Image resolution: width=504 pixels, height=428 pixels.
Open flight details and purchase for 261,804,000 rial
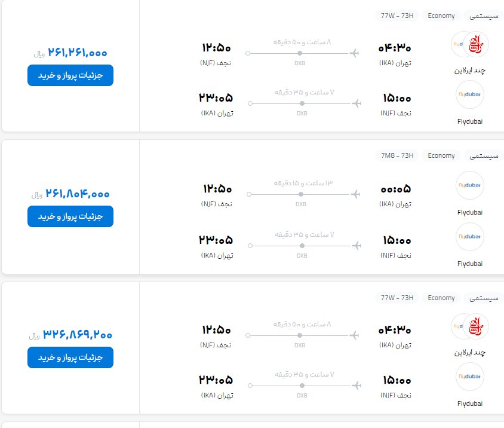[x=70, y=216]
